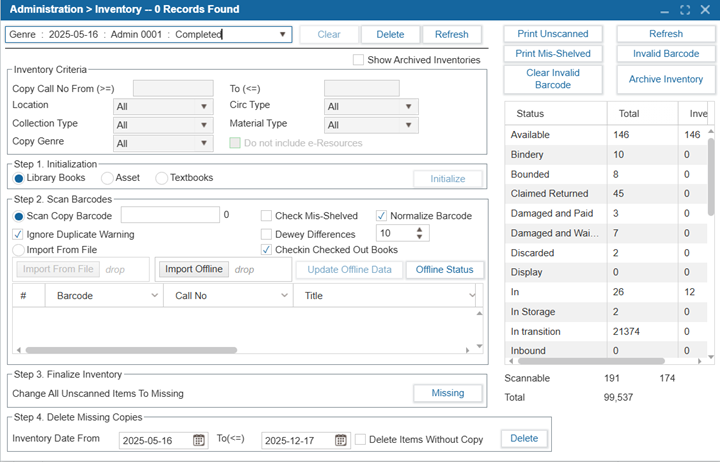Open the Location dropdown

[x=204, y=107]
